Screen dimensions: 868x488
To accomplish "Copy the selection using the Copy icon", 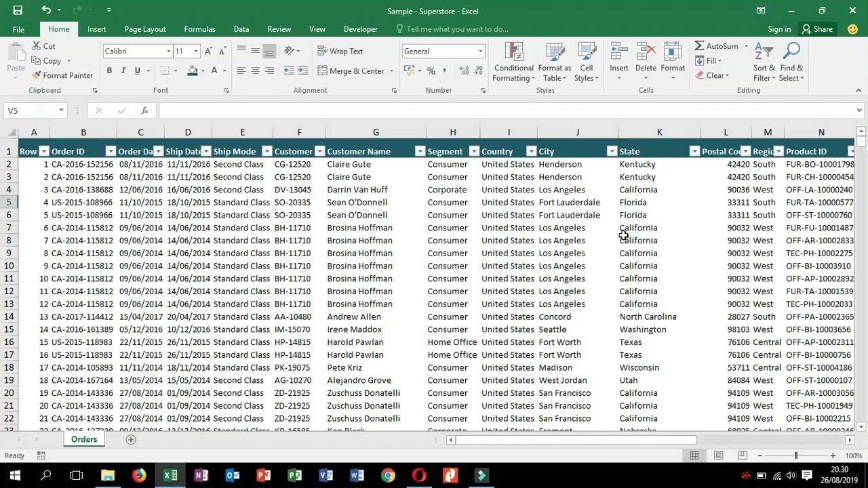I will pos(37,61).
